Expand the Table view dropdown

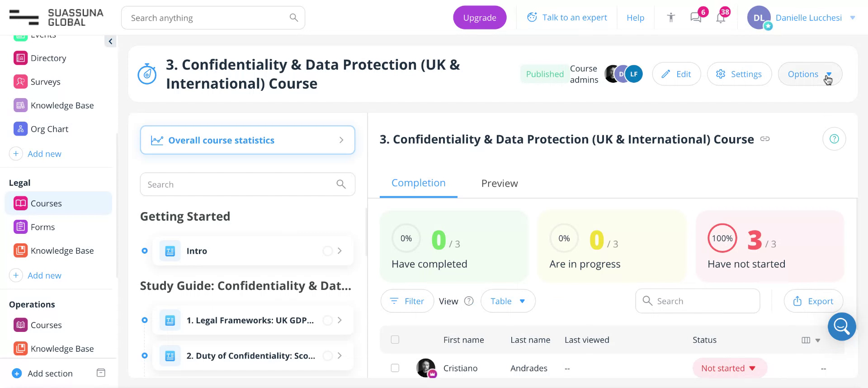pyautogui.click(x=508, y=301)
